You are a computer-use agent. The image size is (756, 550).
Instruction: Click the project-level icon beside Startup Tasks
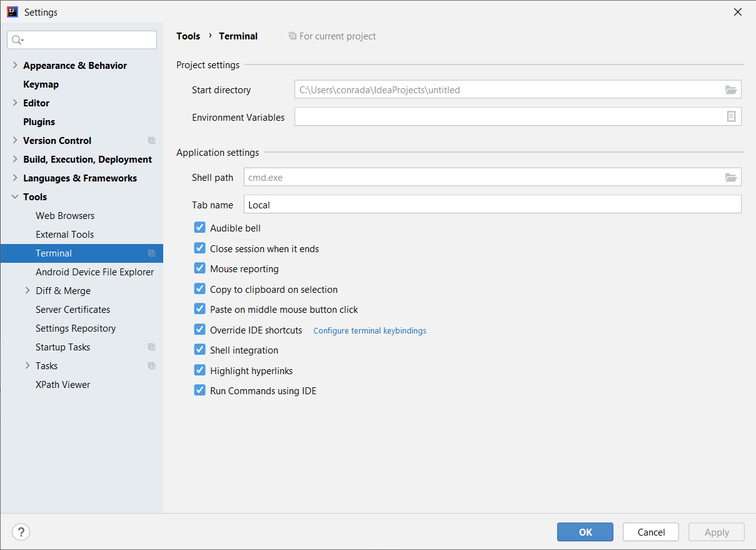click(151, 347)
